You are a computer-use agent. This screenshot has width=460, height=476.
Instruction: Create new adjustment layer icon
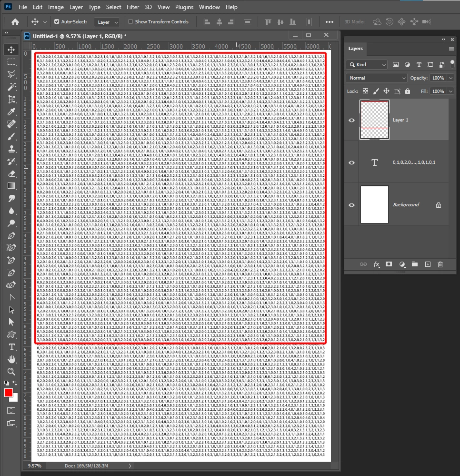[402, 264]
